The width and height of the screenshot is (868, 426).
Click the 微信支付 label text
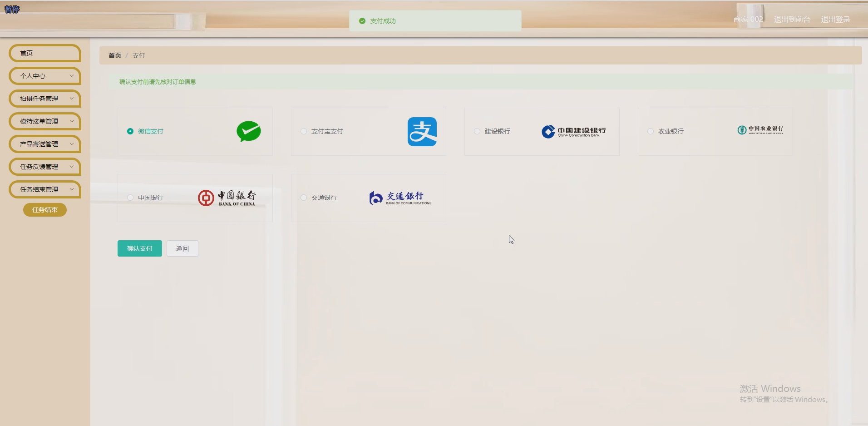(151, 131)
